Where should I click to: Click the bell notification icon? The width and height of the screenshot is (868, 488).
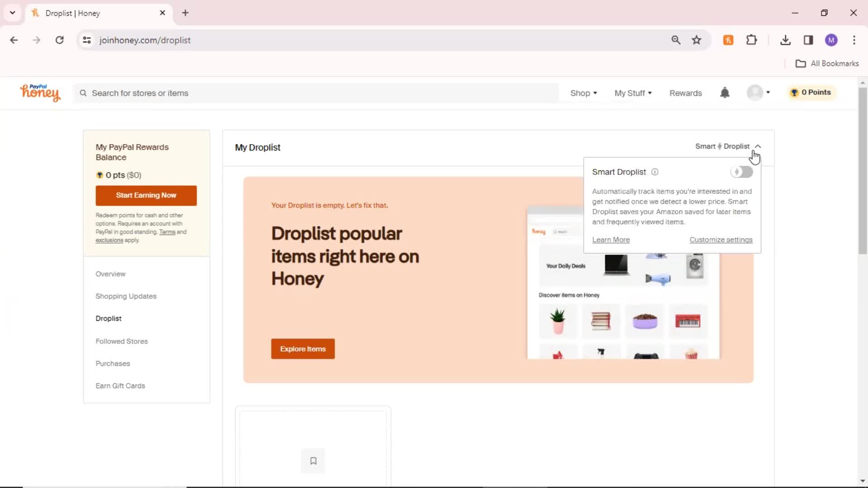[x=725, y=92]
